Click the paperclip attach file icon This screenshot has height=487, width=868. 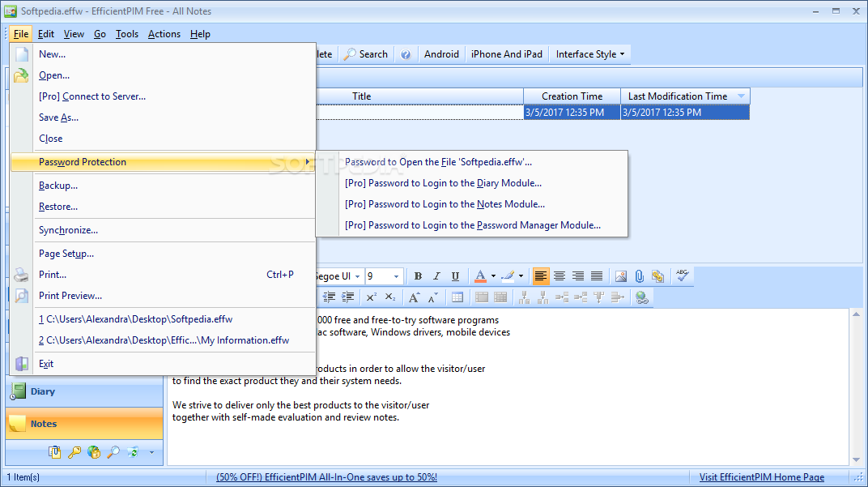[x=640, y=276]
